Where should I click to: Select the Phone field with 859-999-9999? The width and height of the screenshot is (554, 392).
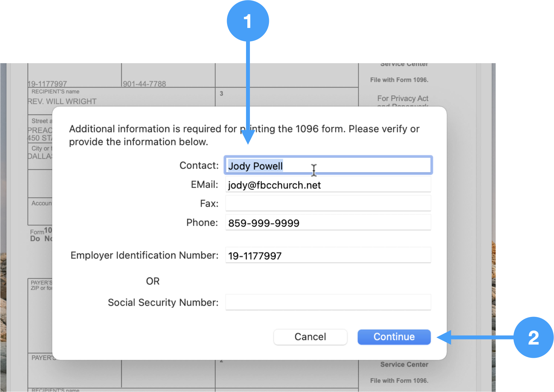coord(328,223)
